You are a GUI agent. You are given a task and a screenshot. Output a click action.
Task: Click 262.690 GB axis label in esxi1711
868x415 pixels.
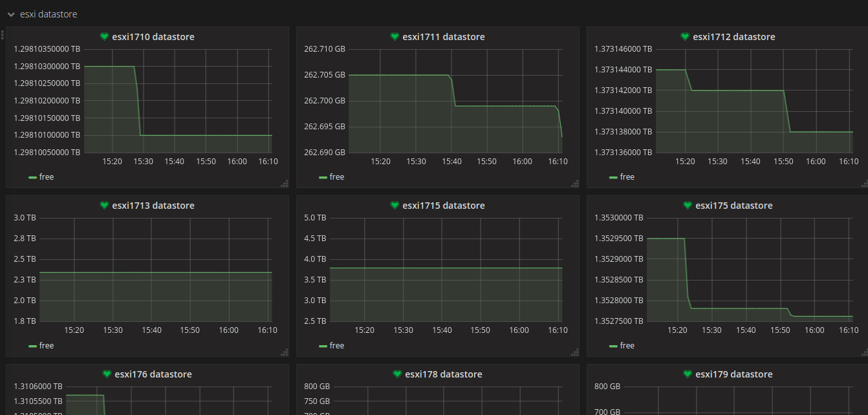click(x=325, y=152)
